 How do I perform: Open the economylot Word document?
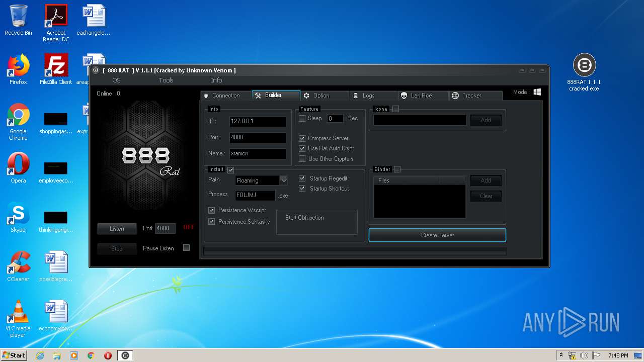(x=56, y=316)
